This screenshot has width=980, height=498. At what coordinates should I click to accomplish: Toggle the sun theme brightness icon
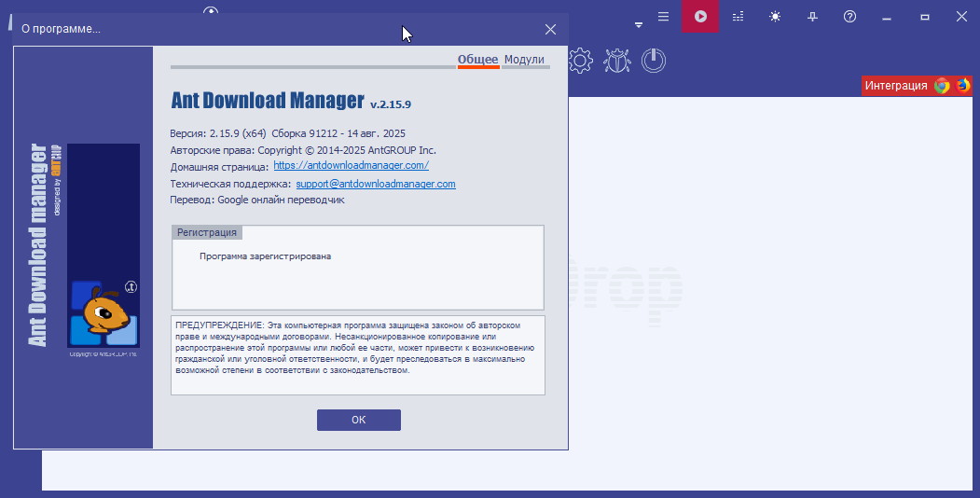pos(775,17)
